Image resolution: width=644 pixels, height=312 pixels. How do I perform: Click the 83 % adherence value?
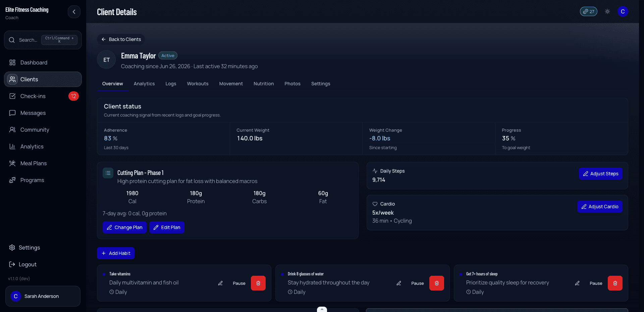(111, 138)
